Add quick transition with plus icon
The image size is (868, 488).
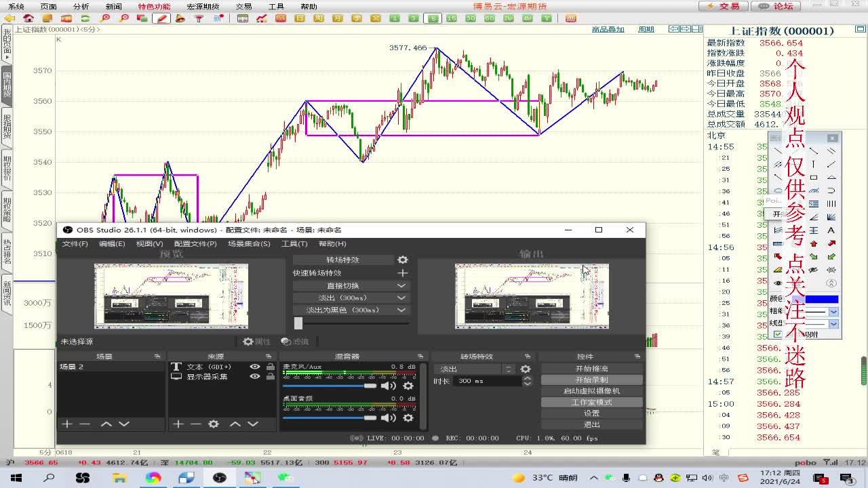pyautogui.click(x=403, y=272)
